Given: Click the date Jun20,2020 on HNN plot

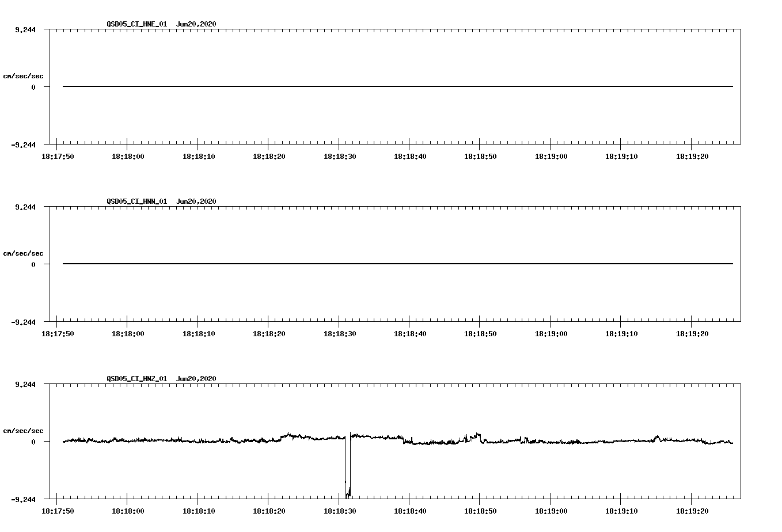Looking at the screenshot, I should click(x=196, y=202).
